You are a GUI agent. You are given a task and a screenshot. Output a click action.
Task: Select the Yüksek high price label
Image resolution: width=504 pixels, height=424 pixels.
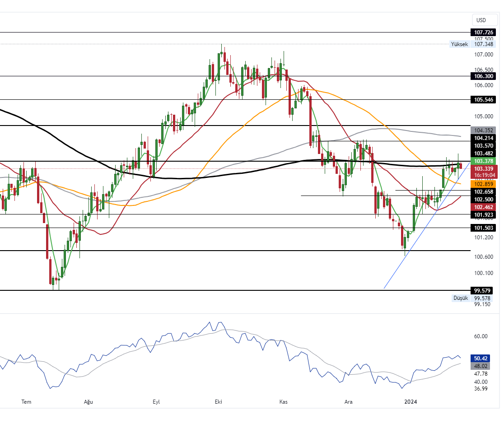point(459,44)
